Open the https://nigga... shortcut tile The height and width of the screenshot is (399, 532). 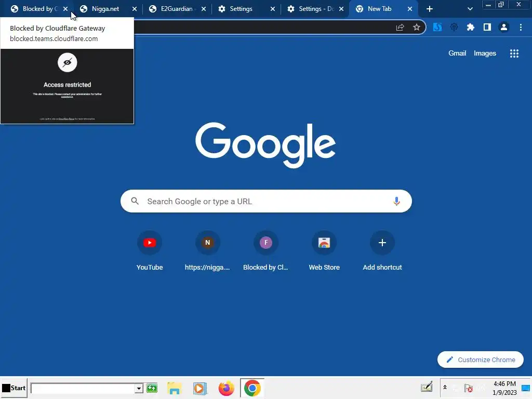pyautogui.click(x=208, y=251)
